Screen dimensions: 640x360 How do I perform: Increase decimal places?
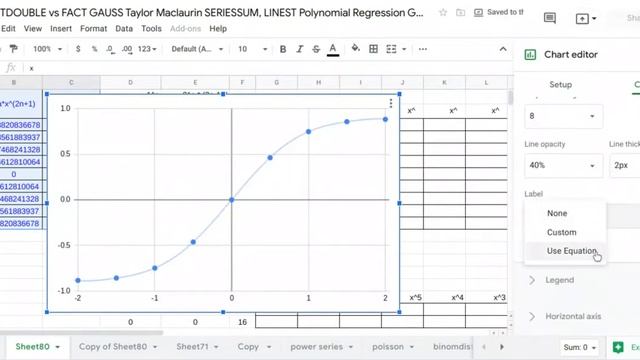[127, 49]
